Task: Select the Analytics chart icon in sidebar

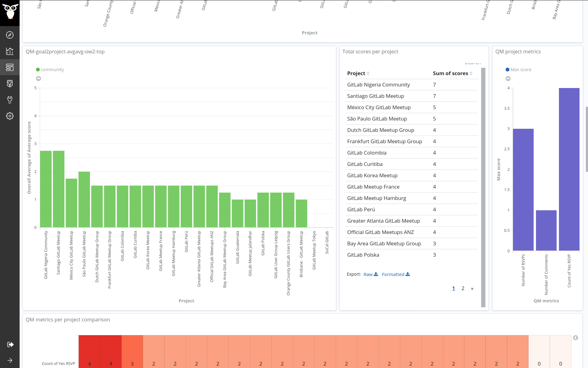Action: tap(10, 51)
